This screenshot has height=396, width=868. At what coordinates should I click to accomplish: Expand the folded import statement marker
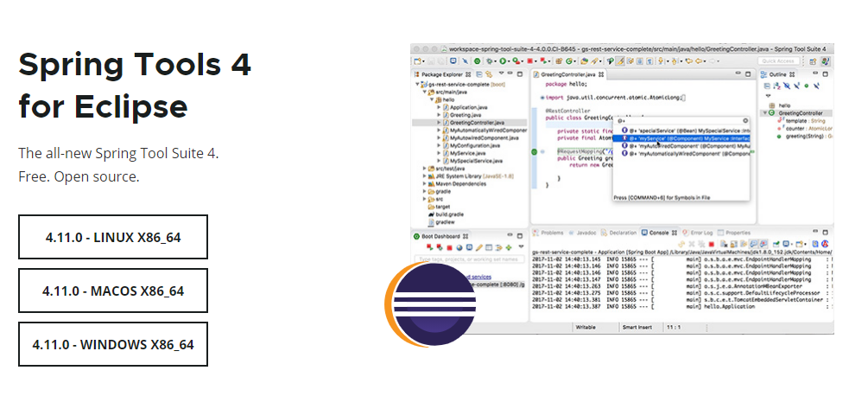tap(542, 98)
